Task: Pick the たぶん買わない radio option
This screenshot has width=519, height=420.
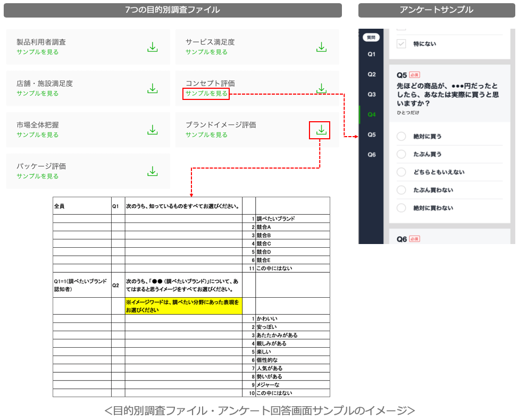Action: coord(401,190)
